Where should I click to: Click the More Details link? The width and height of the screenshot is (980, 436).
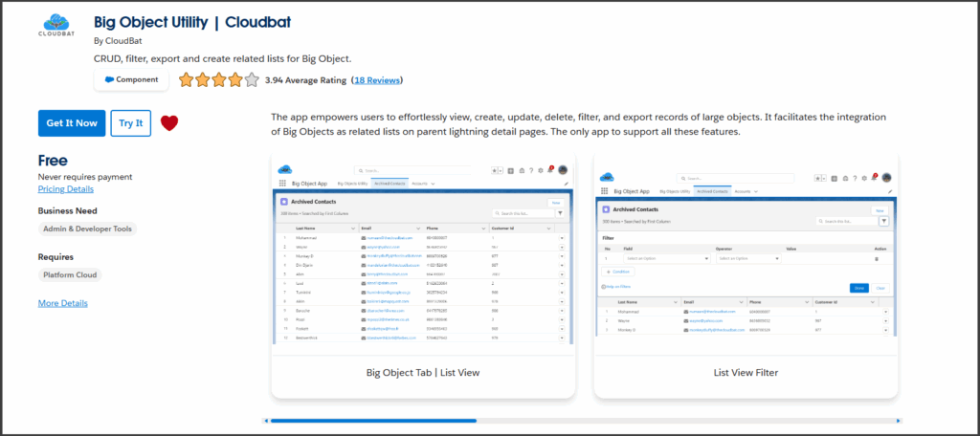[x=63, y=303]
